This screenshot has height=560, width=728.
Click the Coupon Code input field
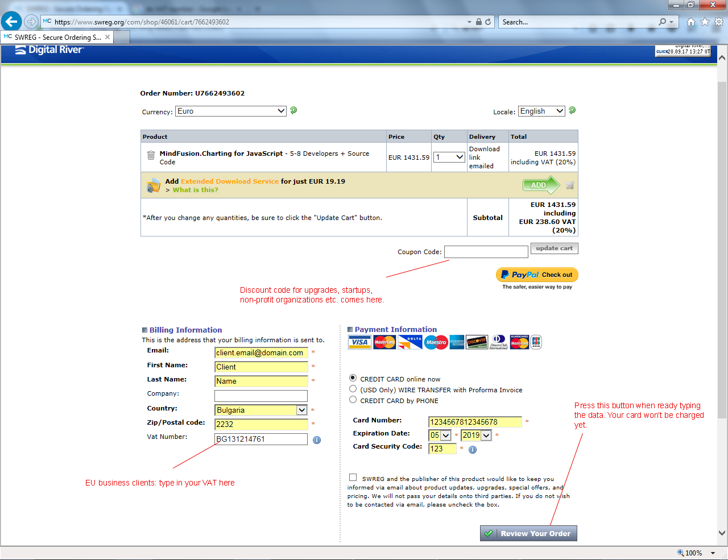click(x=486, y=252)
